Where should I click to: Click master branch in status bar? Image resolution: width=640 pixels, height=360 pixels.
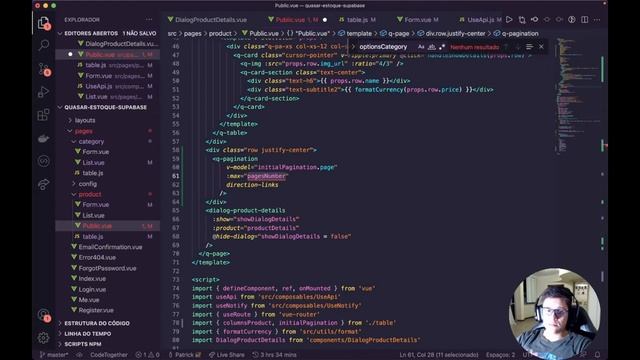pyautogui.click(x=54, y=355)
